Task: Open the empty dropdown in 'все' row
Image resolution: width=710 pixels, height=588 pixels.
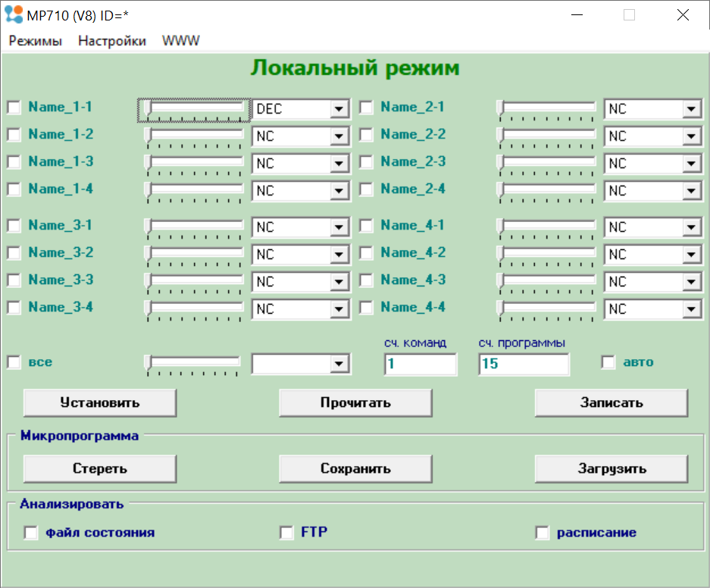Action: click(x=339, y=364)
